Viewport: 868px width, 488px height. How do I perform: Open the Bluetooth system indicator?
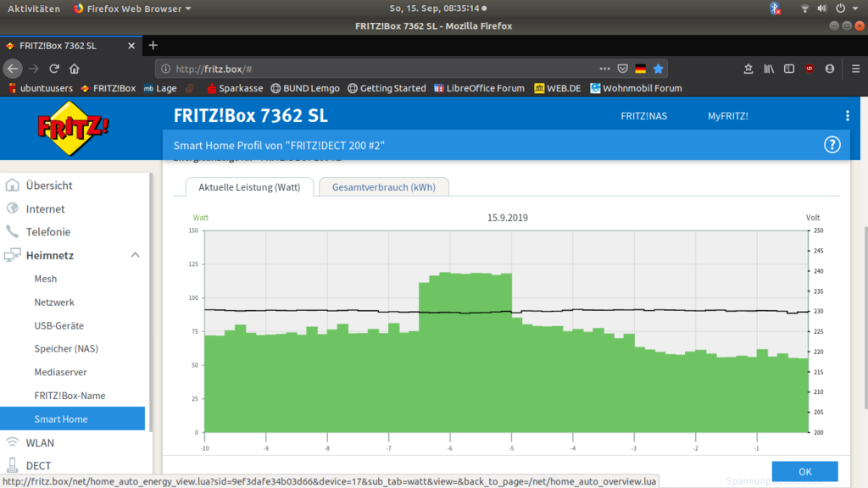click(775, 8)
